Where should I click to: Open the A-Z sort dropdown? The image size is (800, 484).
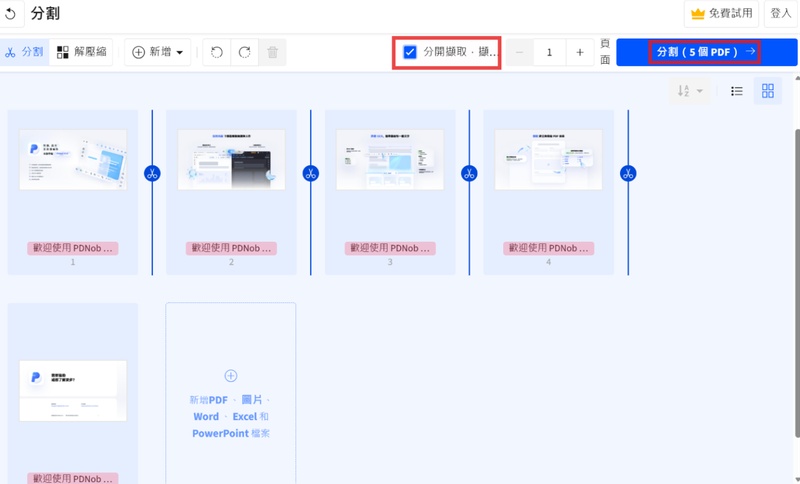(x=690, y=91)
